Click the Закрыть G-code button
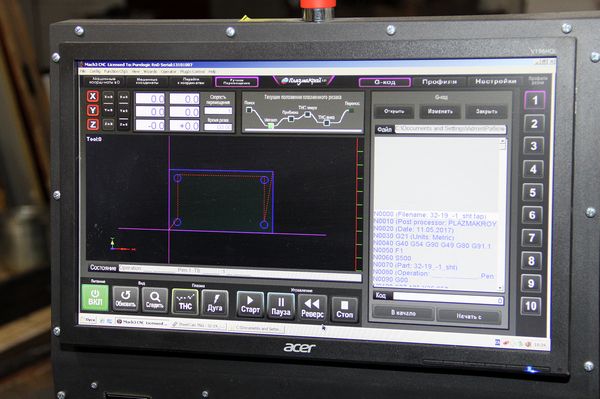The image size is (600, 399). tap(486, 111)
